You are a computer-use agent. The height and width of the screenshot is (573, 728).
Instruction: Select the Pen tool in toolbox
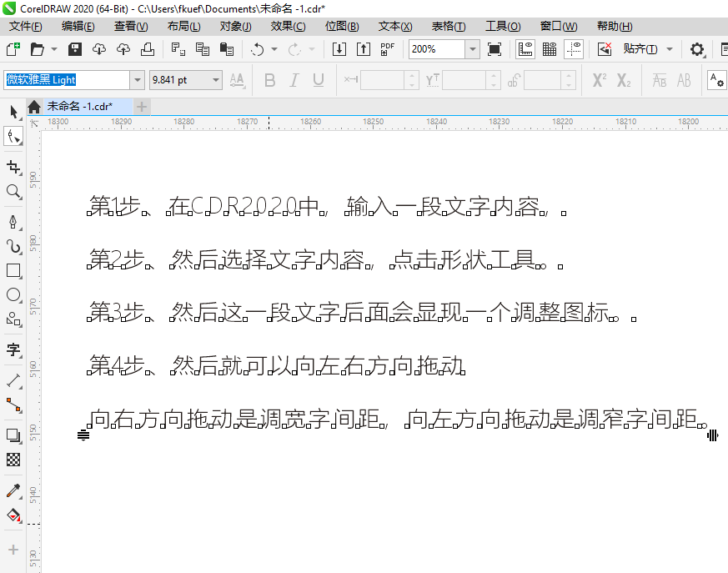coord(13,222)
